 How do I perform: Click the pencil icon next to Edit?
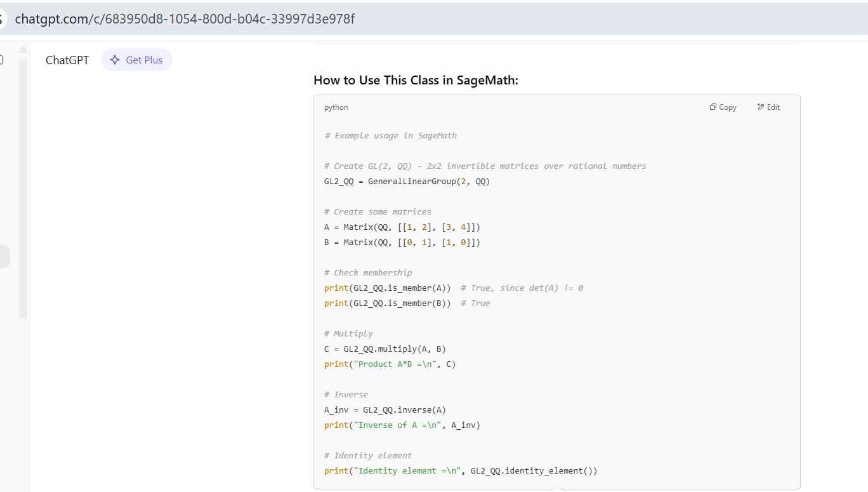761,107
